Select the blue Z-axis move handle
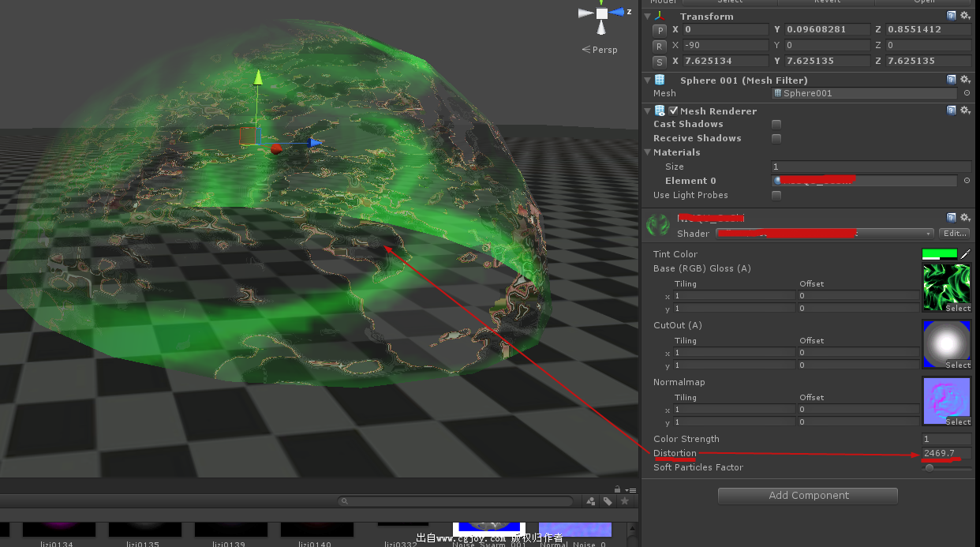 [x=315, y=143]
